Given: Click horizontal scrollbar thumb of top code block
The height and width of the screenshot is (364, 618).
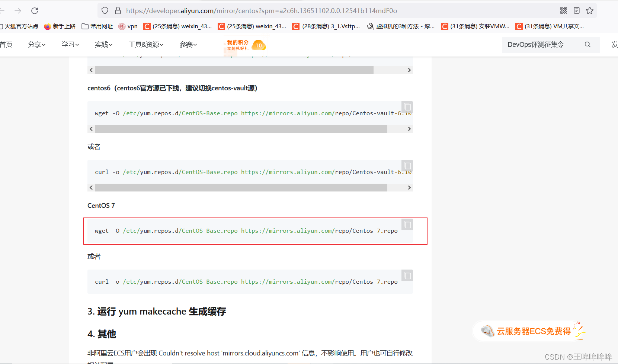Looking at the screenshot, I should pyautogui.click(x=234, y=70).
